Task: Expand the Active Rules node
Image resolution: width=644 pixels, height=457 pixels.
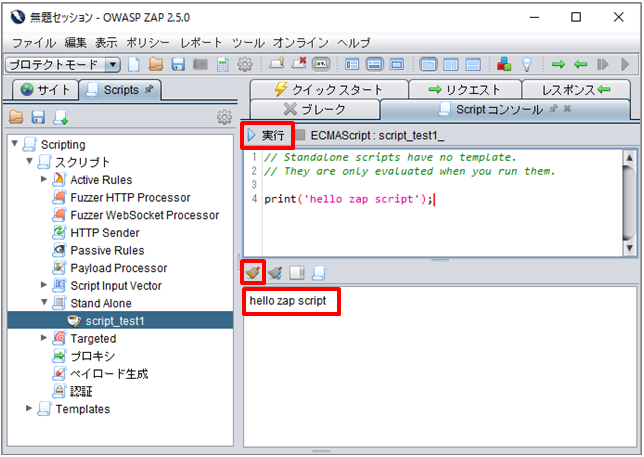Action: [x=44, y=179]
